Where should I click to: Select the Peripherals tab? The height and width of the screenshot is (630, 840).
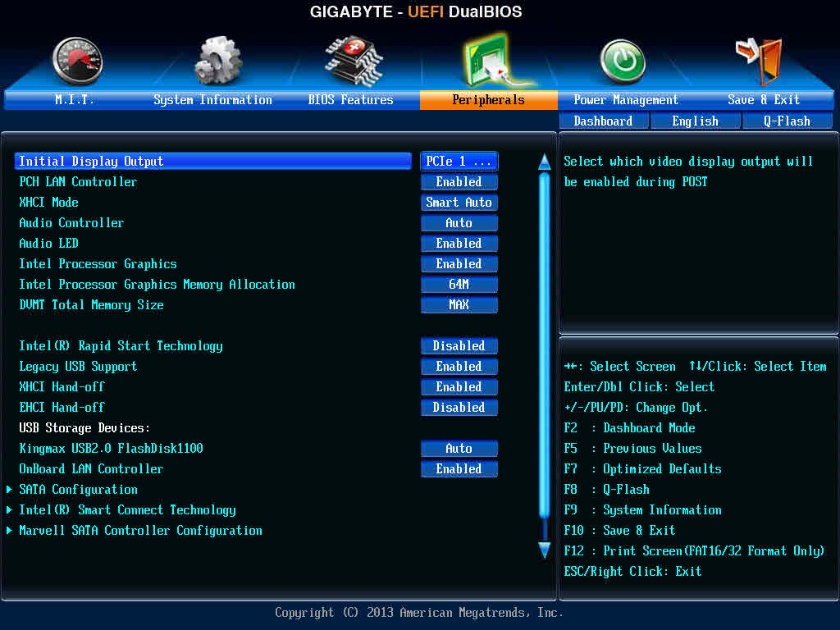(489, 99)
